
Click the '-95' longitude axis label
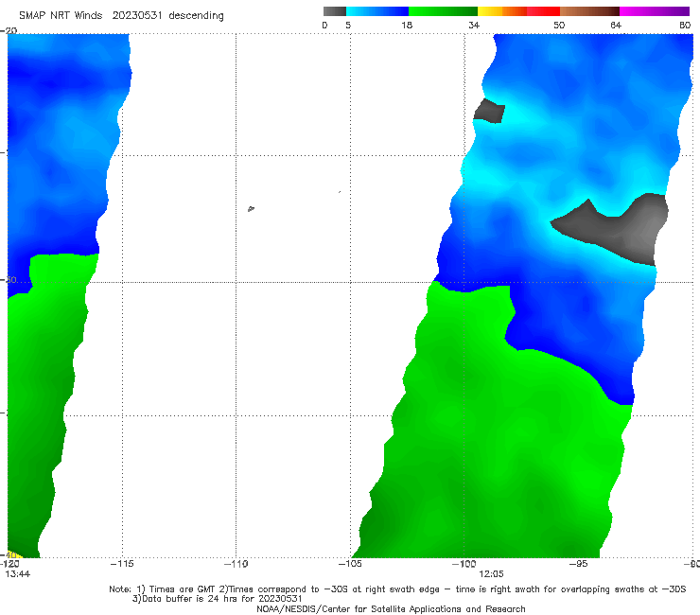579,564
